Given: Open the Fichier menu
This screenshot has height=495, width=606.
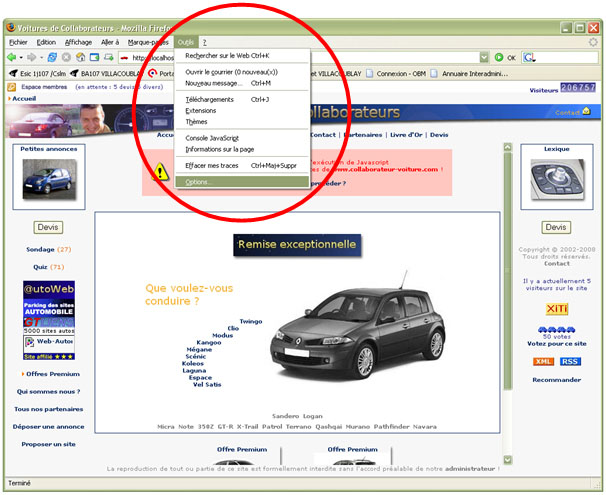Looking at the screenshot, I should tap(18, 42).
